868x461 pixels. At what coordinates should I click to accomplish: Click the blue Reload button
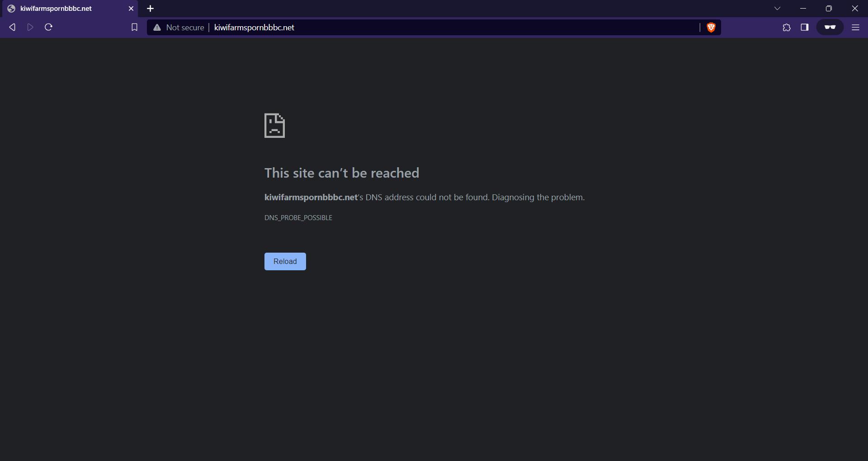coord(285,261)
